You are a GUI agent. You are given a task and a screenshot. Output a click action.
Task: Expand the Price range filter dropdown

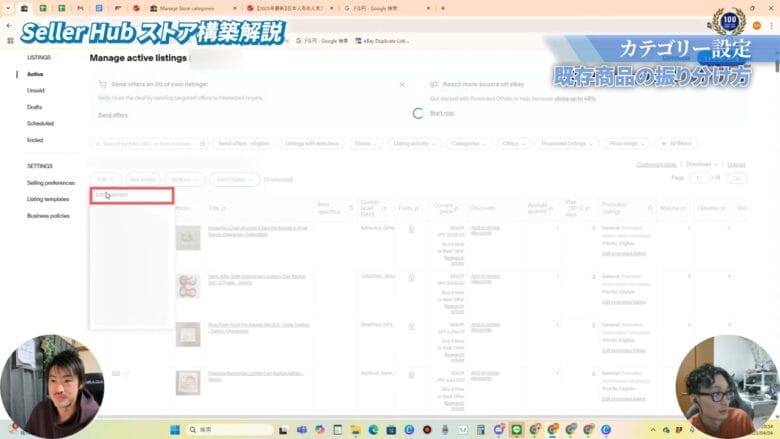click(627, 144)
